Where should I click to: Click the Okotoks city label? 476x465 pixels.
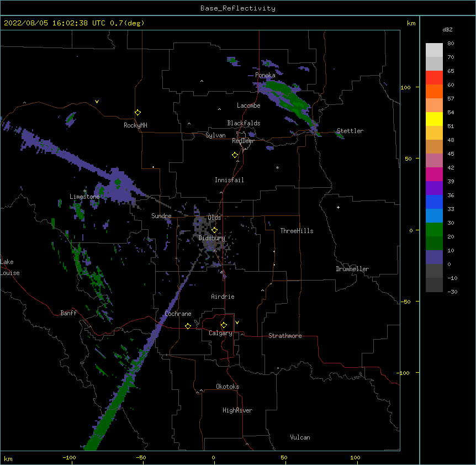pos(228,387)
